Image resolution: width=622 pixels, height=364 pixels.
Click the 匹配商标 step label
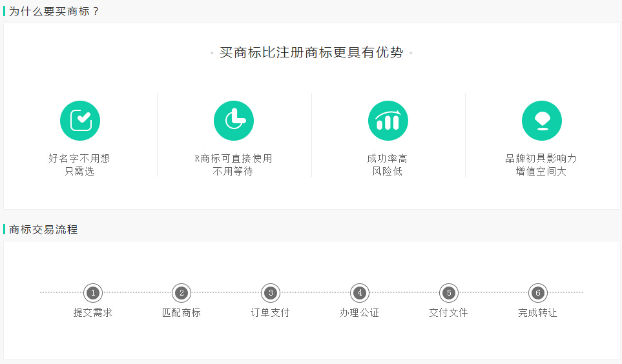181,313
